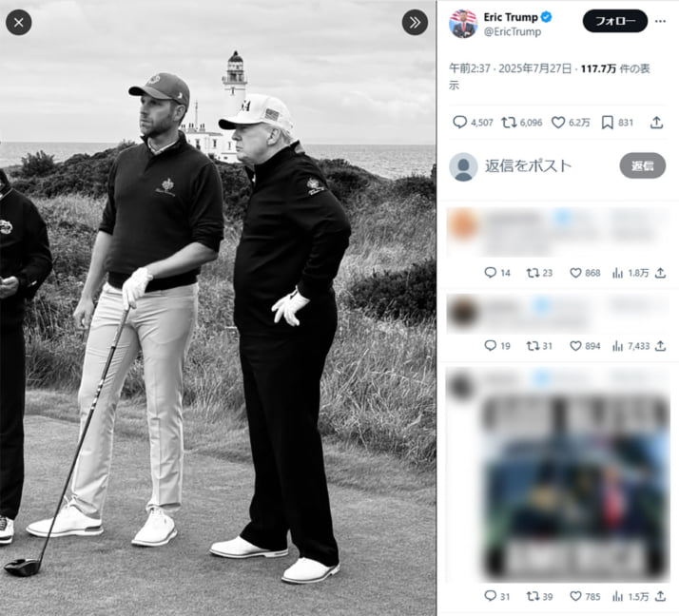The height and width of the screenshot is (616, 679).
Task: Repost the main tweet with 6,096 reposts
Action: [510, 123]
